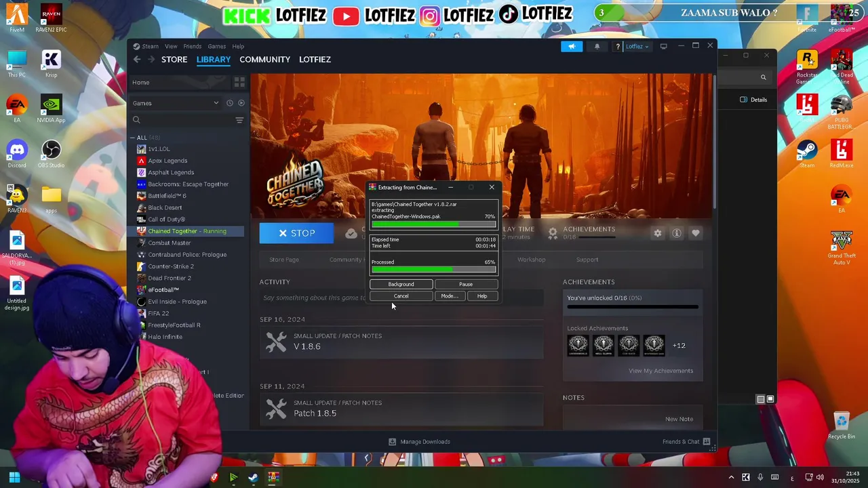This screenshot has height=488, width=868.
Task: Click the activity comment input field
Action: click(x=401, y=298)
